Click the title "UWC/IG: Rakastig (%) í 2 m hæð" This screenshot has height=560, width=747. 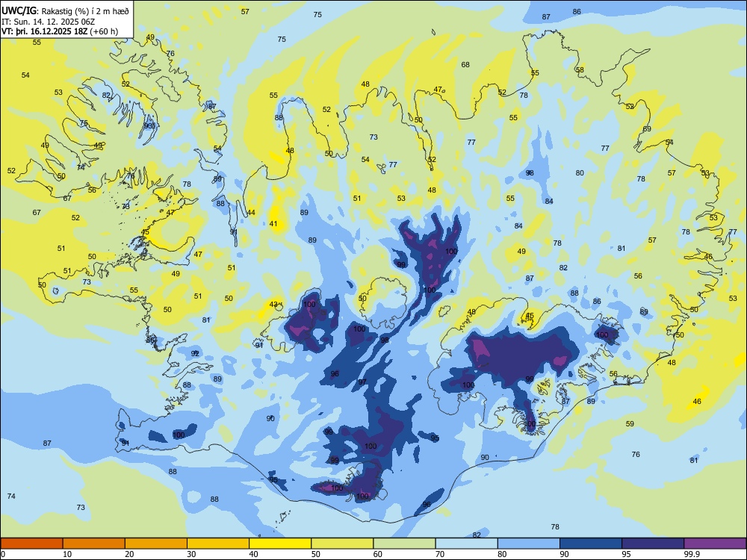click(x=65, y=11)
